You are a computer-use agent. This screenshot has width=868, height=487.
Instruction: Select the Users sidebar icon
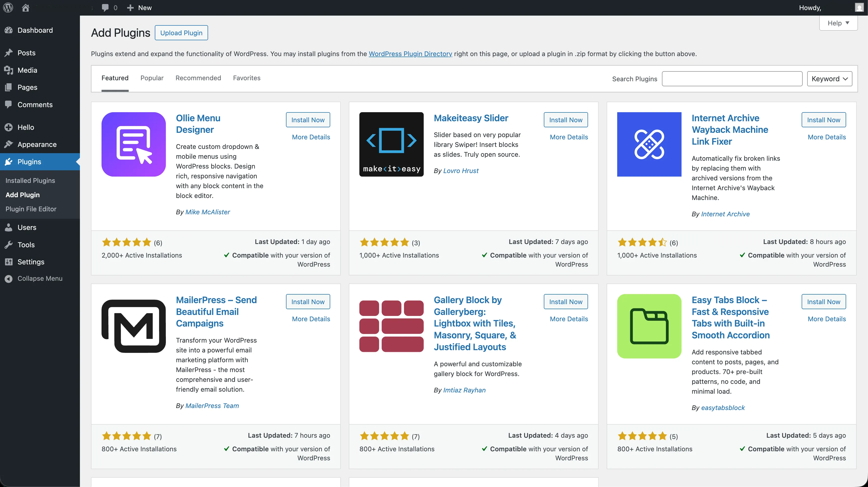[9, 227]
